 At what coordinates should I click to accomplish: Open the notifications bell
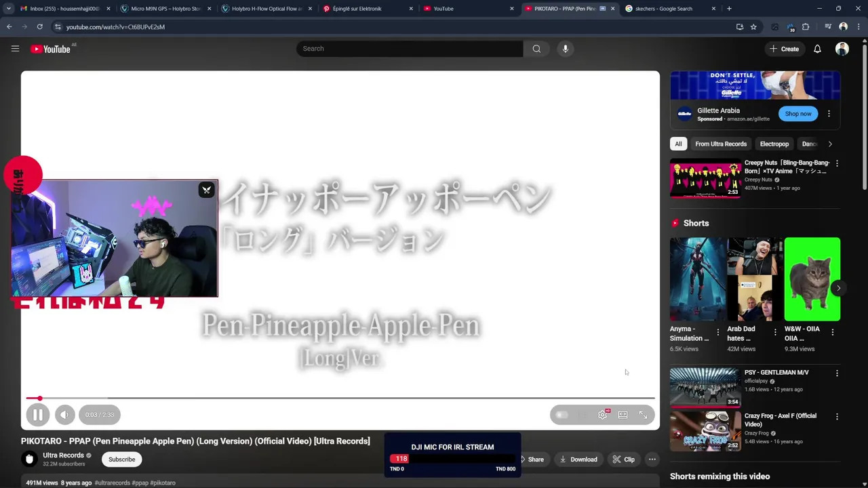[x=817, y=49]
